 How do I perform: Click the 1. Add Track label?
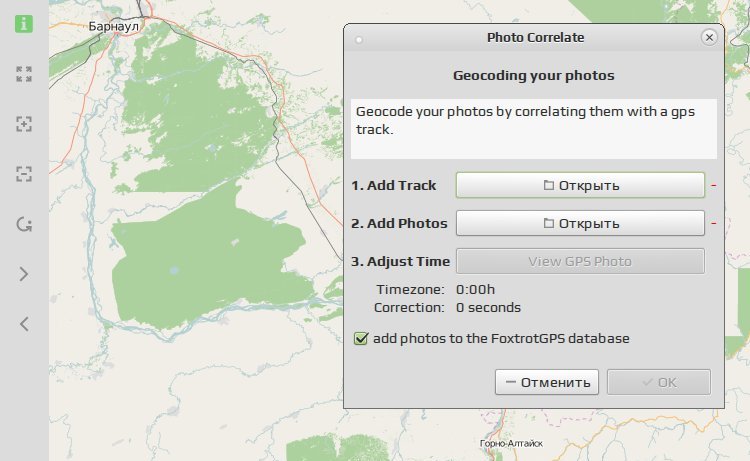tap(394, 185)
